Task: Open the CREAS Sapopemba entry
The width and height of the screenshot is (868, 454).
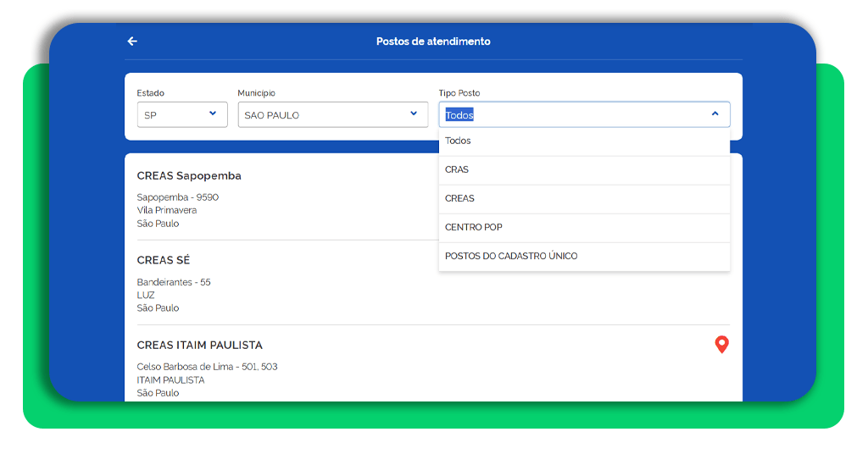Action: click(189, 176)
